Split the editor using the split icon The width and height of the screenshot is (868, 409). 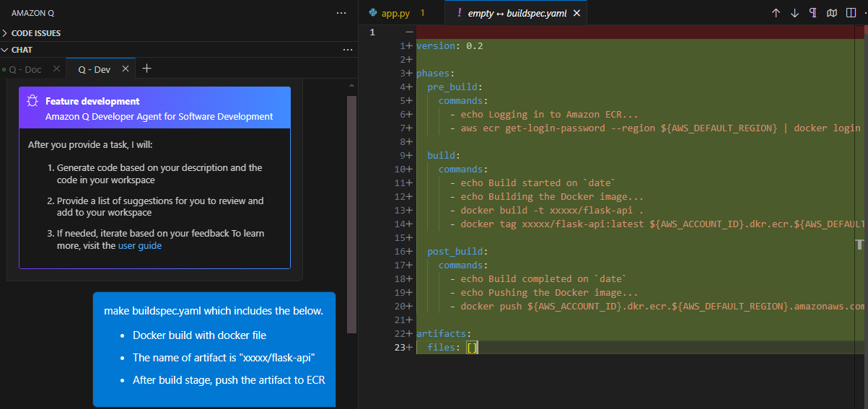[x=851, y=13]
